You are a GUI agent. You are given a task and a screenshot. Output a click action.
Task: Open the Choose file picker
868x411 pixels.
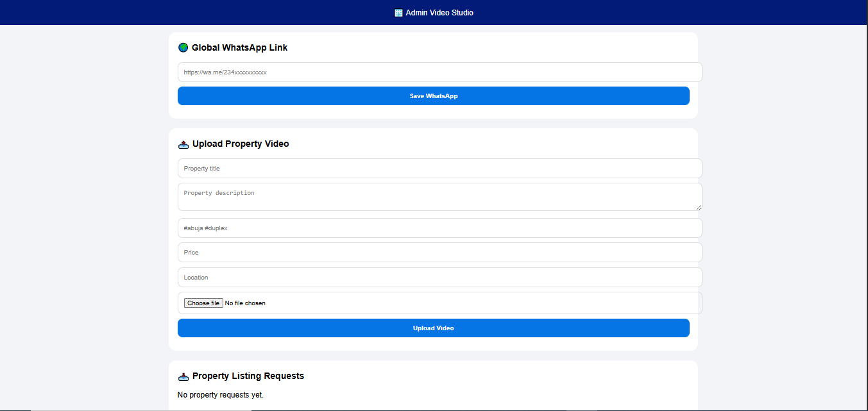pyautogui.click(x=203, y=303)
